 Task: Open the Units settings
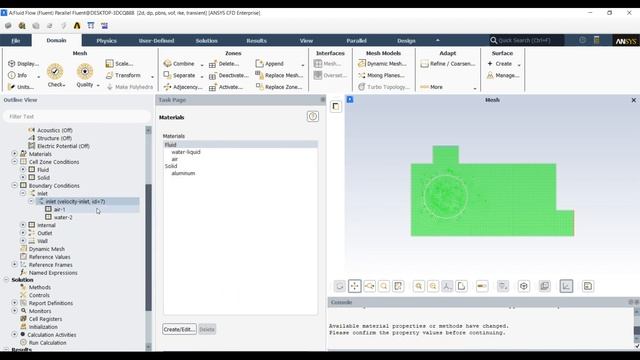pos(20,87)
